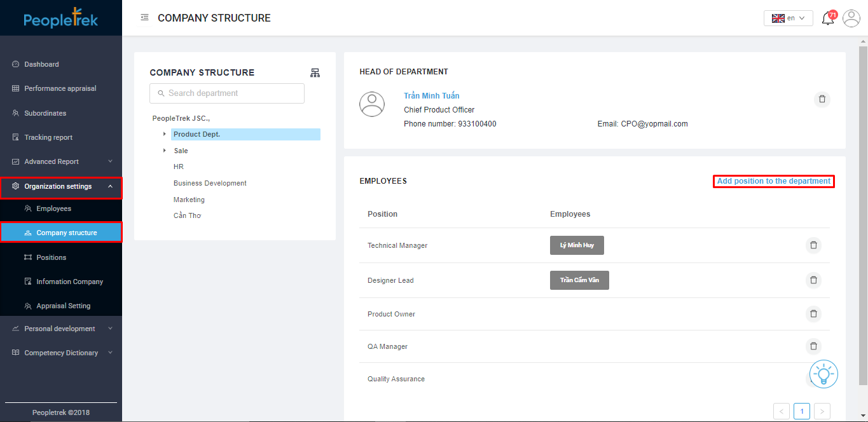The image size is (868, 422).
Task: Open Trần Minh Tuấn's profile link
Action: coord(431,96)
